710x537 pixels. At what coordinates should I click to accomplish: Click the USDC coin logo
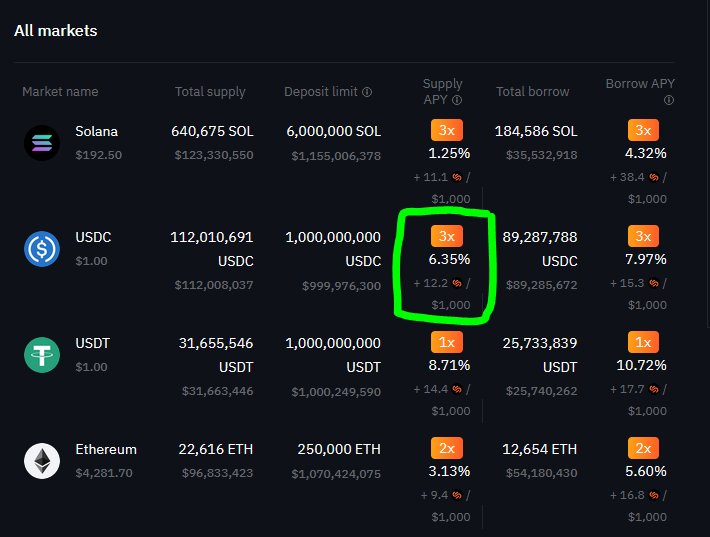[42, 249]
